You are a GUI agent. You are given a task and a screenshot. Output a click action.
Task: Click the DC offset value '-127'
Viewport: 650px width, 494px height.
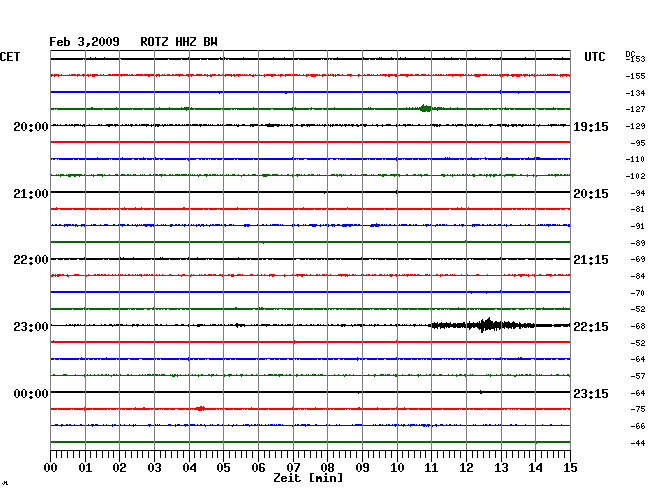tap(635, 109)
